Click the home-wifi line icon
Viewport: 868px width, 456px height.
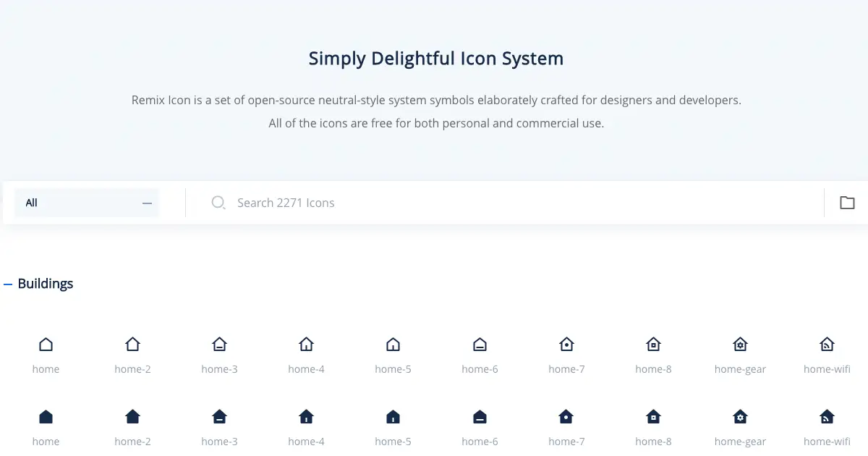[827, 344]
